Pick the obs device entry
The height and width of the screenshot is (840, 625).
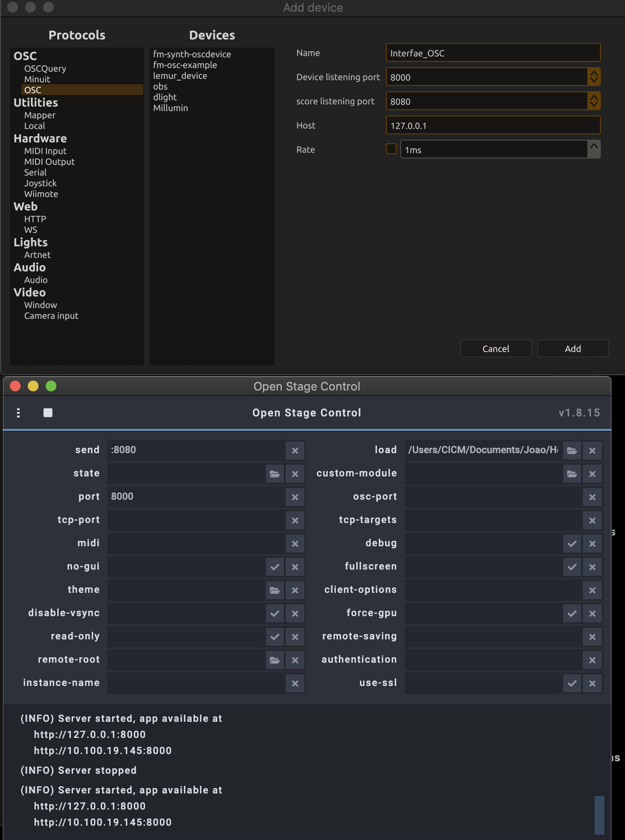coord(160,86)
